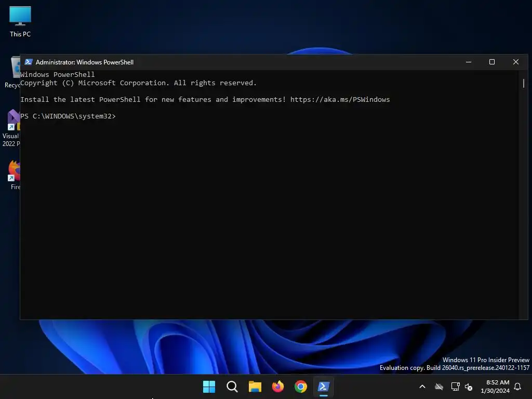
Task: Click the https://aka.ms/PSWindows link text
Action: pyautogui.click(x=340, y=99)
